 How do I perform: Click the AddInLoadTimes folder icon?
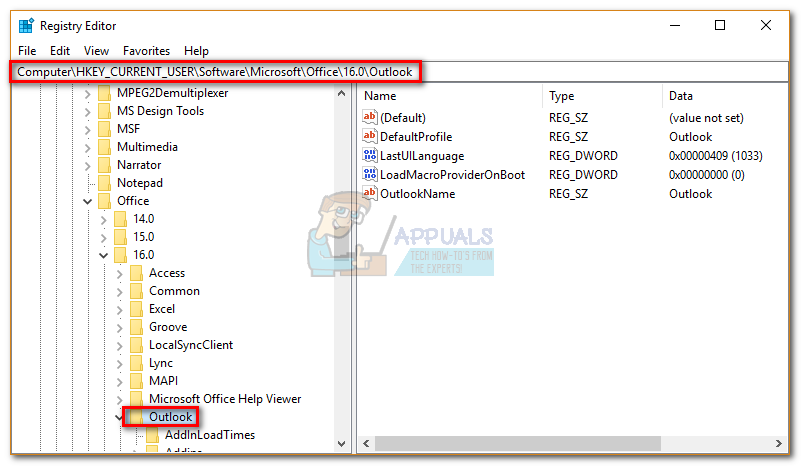(x=152, y=435)
